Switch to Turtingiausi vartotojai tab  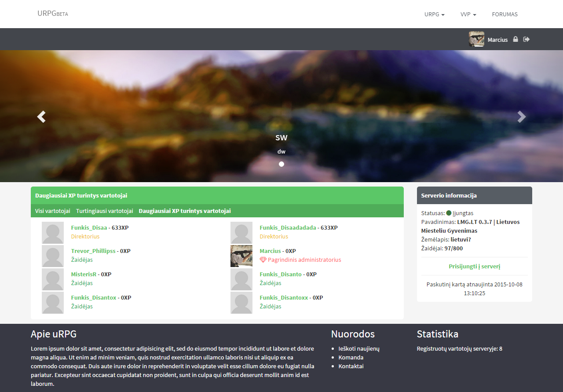click(x=104, y=211)
